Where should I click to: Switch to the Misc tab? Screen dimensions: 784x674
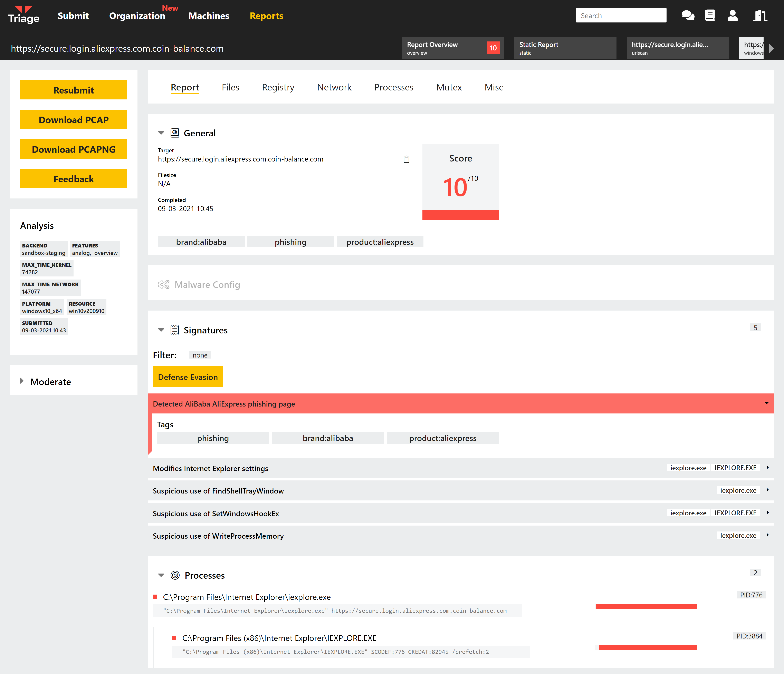click(x=494, y=87)
